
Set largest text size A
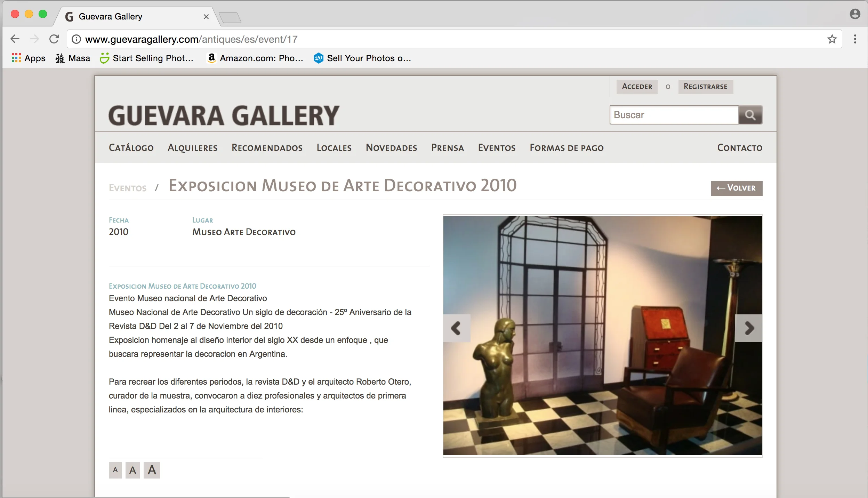pos(152,470)
